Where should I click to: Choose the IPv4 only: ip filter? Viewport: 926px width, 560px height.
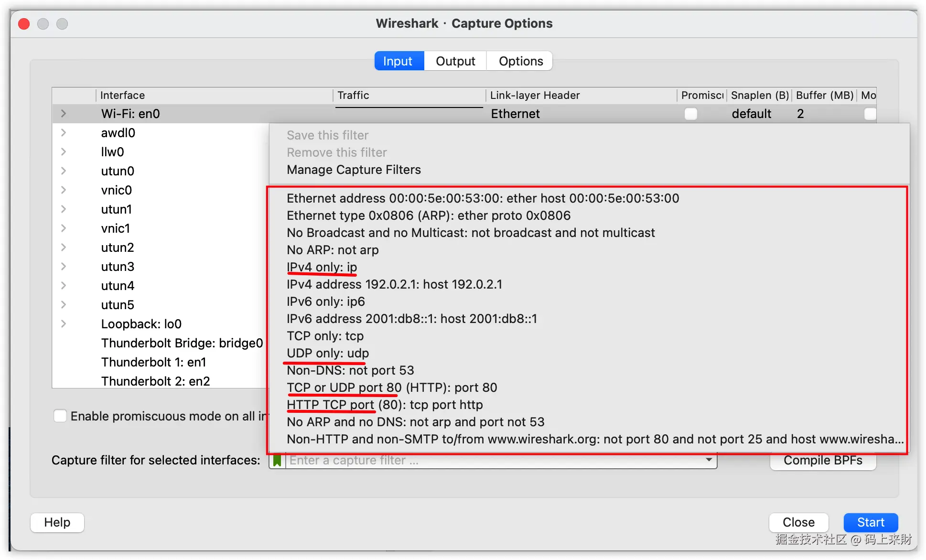[x=322, y=267]
